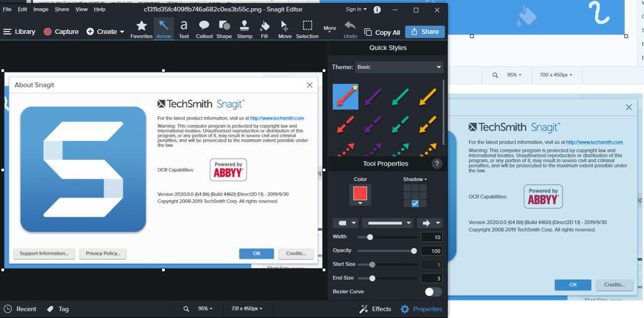Choose the solid green arrow style

(x=401, y=97)
